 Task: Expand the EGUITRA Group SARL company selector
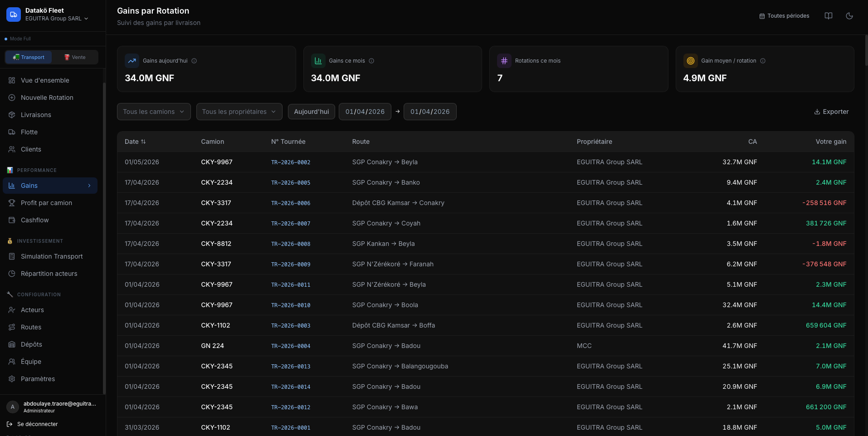pos(57,19)
